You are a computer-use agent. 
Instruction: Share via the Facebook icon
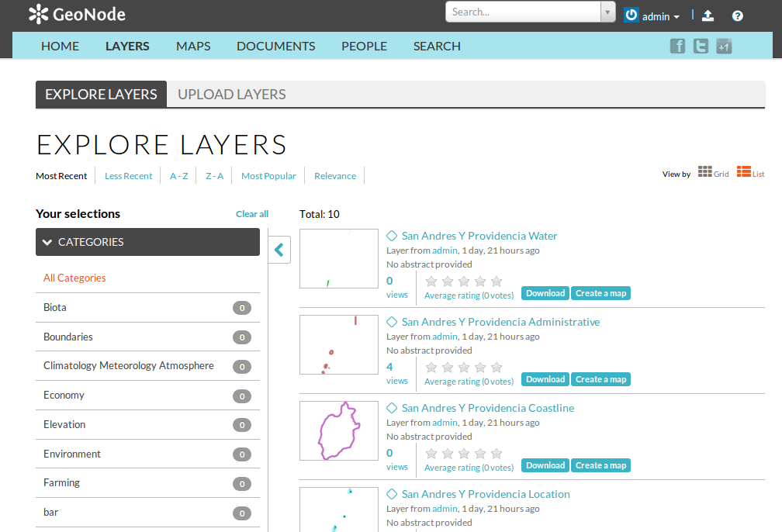click(677, 46)
